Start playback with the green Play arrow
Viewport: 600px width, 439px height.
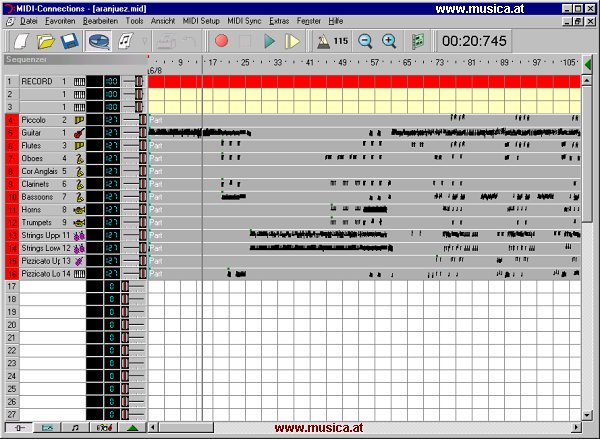pos(269,41)
